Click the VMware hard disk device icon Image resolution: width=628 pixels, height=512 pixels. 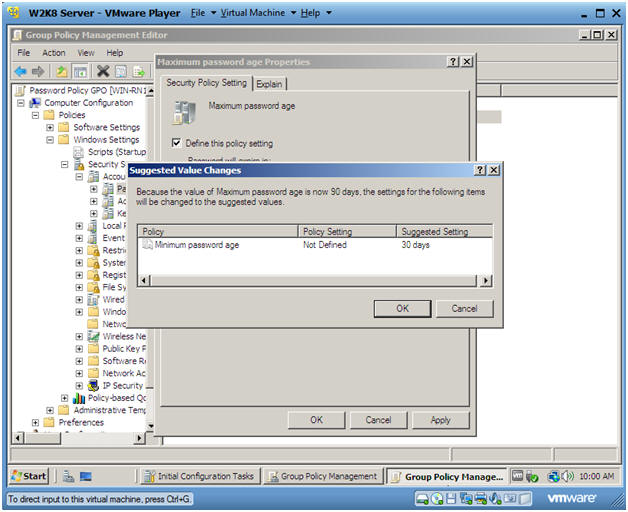click(x=423, y=498)
